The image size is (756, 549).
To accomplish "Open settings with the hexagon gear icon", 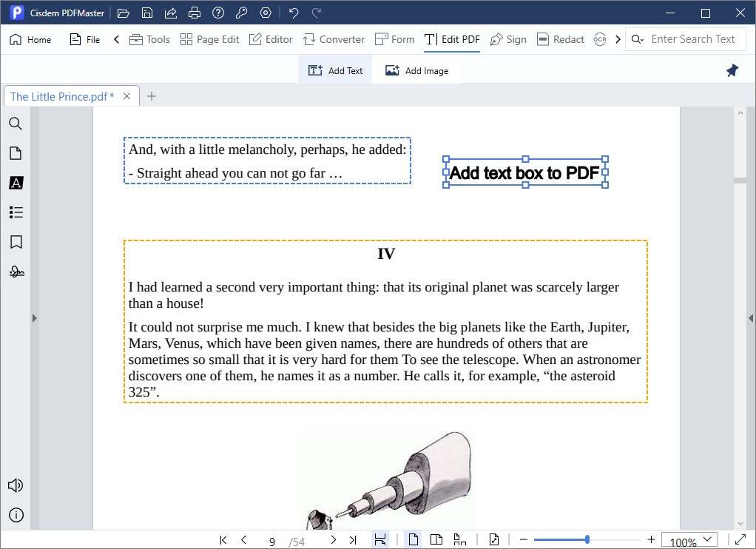I will pyautogui.click(x=266, y=13).
